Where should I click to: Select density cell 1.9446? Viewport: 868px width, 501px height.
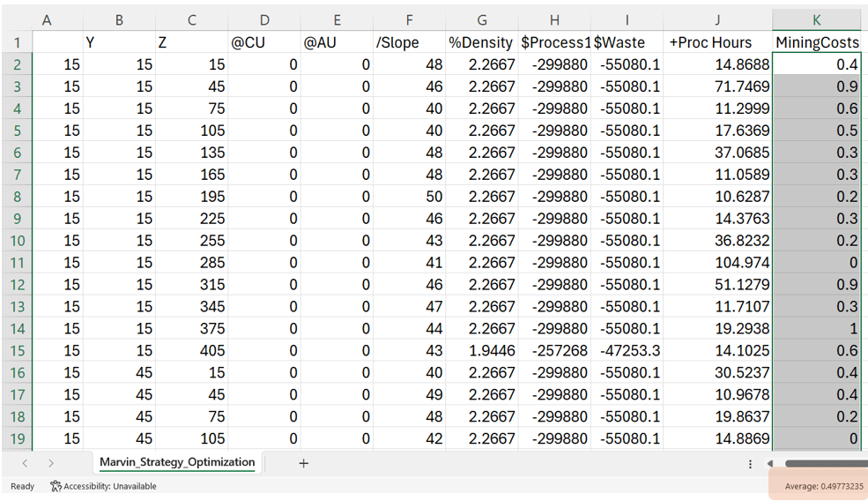click(x=482, y=351)
